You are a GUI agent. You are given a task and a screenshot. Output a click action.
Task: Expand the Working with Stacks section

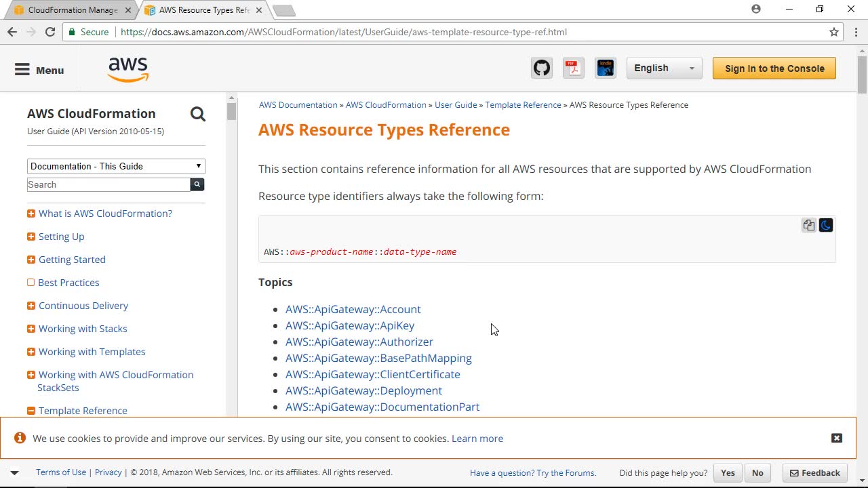pyautogui.click(x=31, y=329)
